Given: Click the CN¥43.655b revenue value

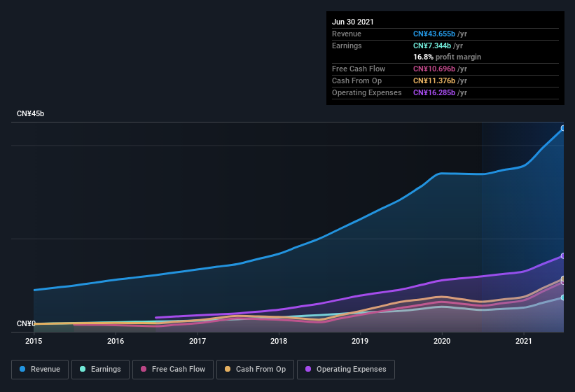Looking at the screenshot, I should click(434, 34).
